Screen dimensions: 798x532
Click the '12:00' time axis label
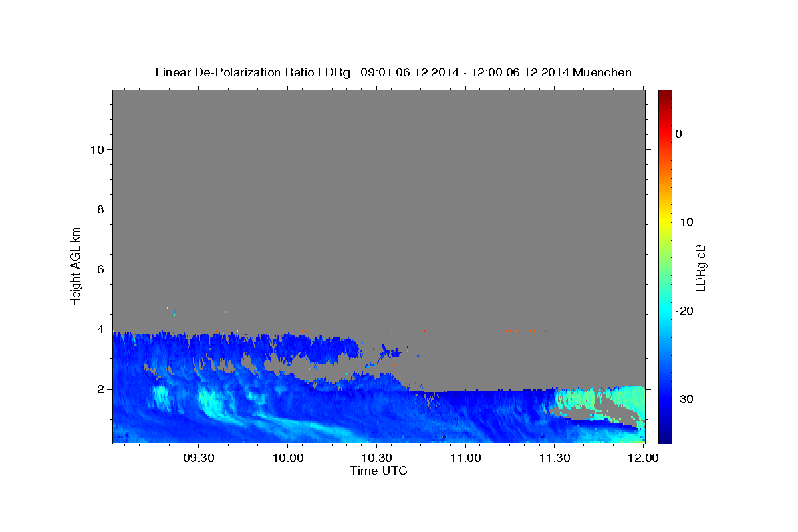[x=642, y=458]
